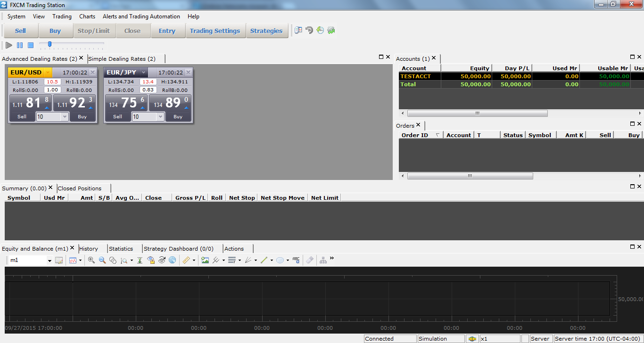Open Alerts and Trading Automation menu

[x=141, y=16]
